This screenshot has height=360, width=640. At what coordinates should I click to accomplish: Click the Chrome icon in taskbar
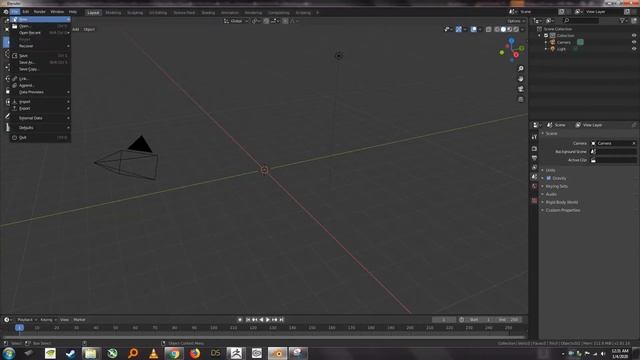174,353
